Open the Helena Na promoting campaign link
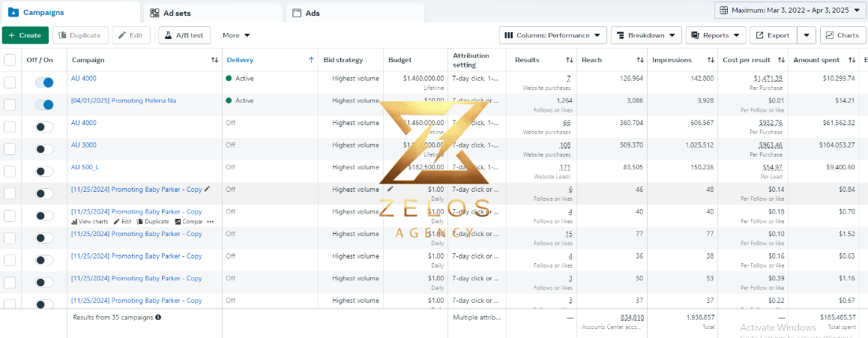The width and height of the screenshot is (868, 338). (x=124, y=100)
